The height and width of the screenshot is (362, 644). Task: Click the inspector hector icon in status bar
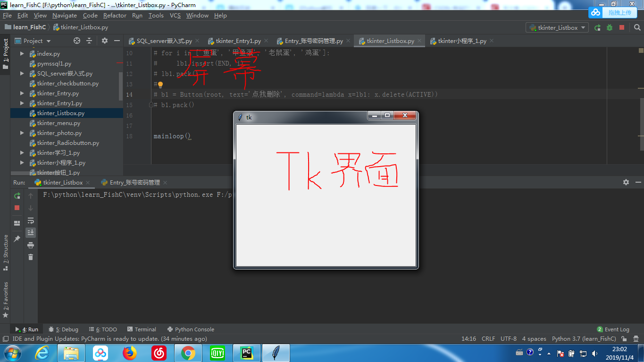(636, 339)
